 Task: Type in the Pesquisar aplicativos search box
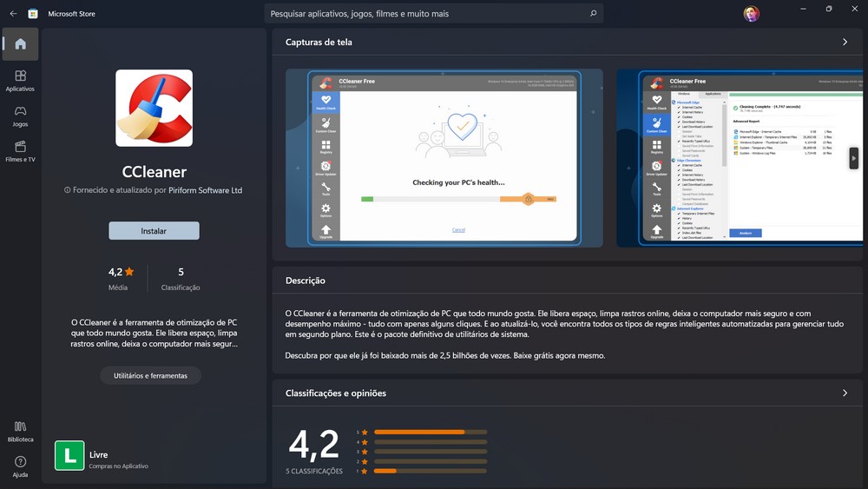click(425, 14)
